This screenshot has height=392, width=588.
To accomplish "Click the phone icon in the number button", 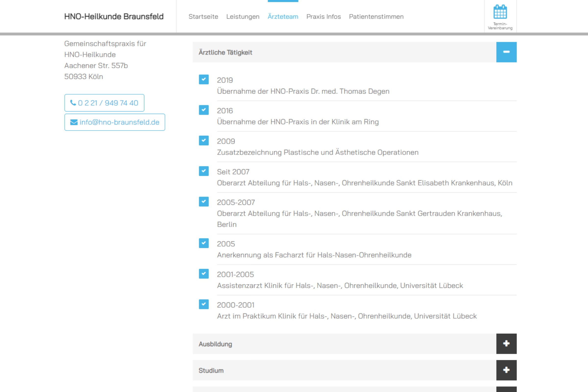I will point(73,103).
